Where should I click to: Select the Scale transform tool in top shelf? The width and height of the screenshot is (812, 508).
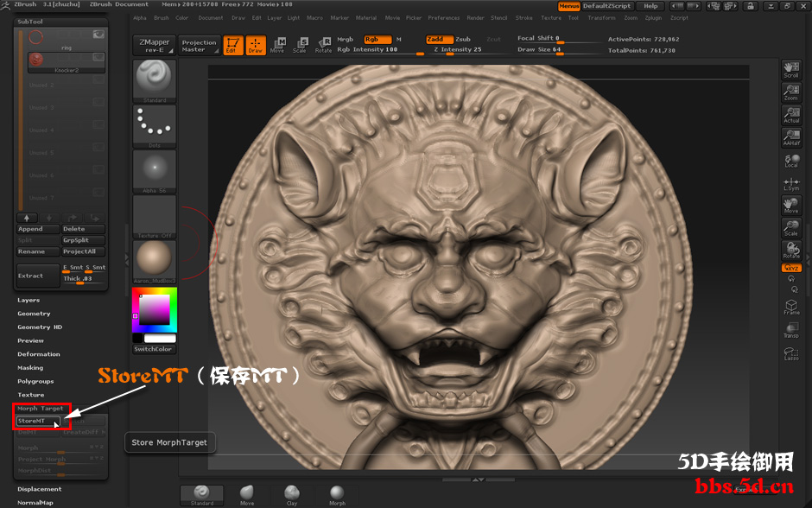[300, 45]
